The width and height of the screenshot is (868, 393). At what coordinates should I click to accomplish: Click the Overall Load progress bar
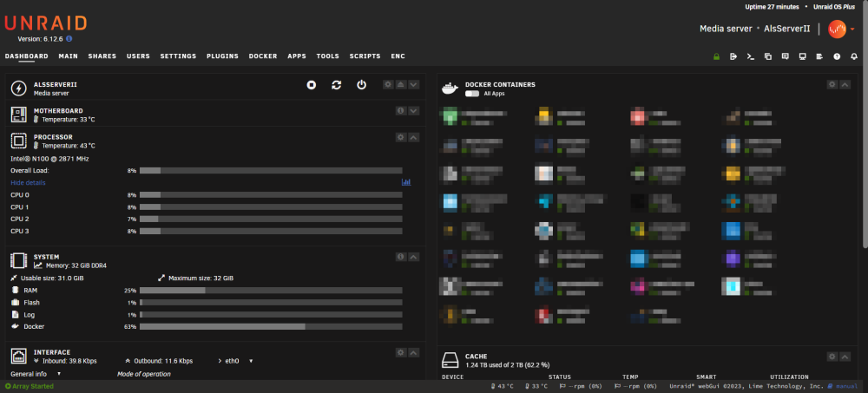coord(271,171)
